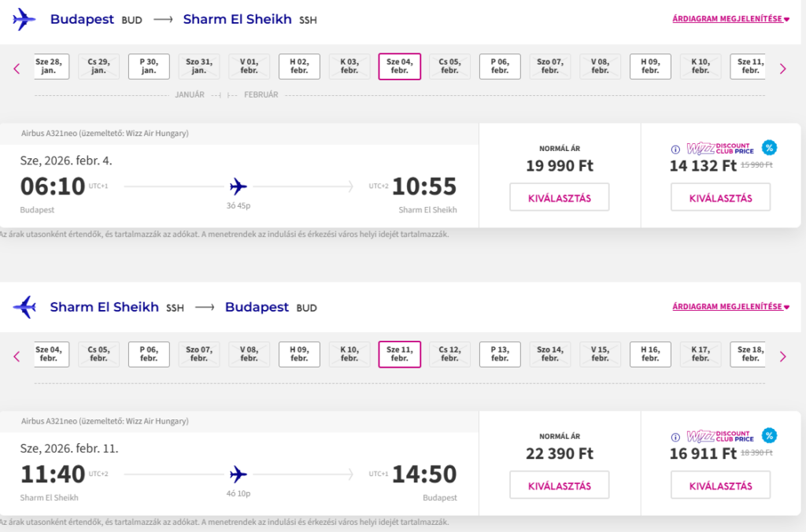Screen dimensions: 806x532
Task: Click percent badge on return discount price
Action: pos(769,435)
